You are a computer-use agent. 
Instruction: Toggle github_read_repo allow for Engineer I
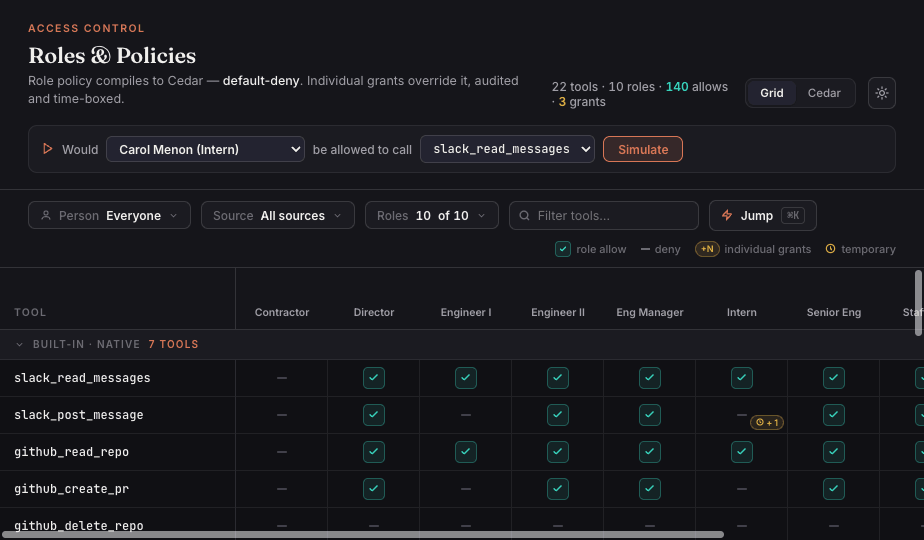[466, 452]
